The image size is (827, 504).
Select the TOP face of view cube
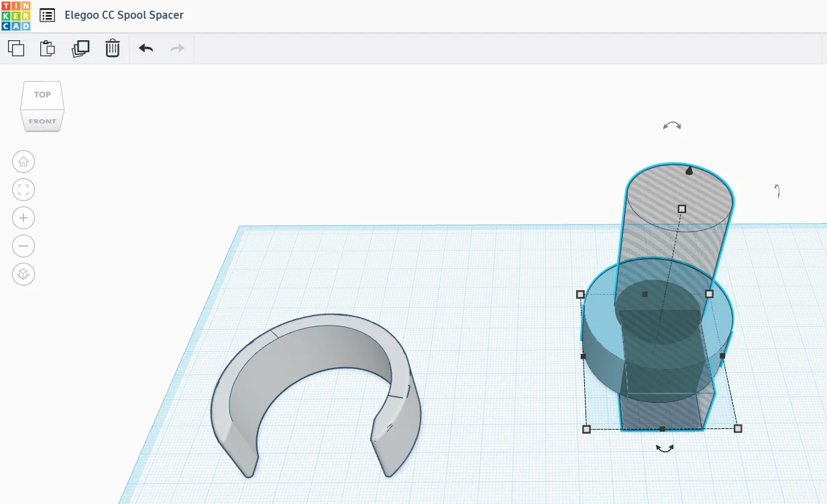point(42,94)
